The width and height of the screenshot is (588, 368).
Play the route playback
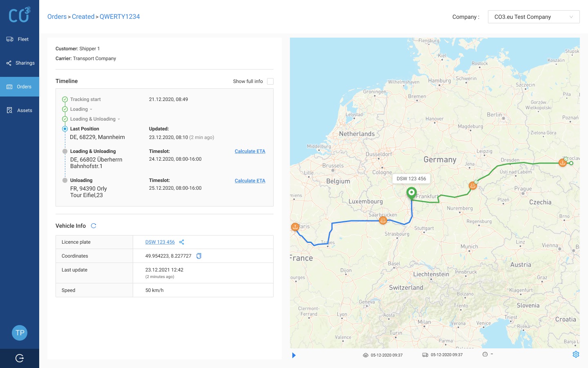click(294, 355)
